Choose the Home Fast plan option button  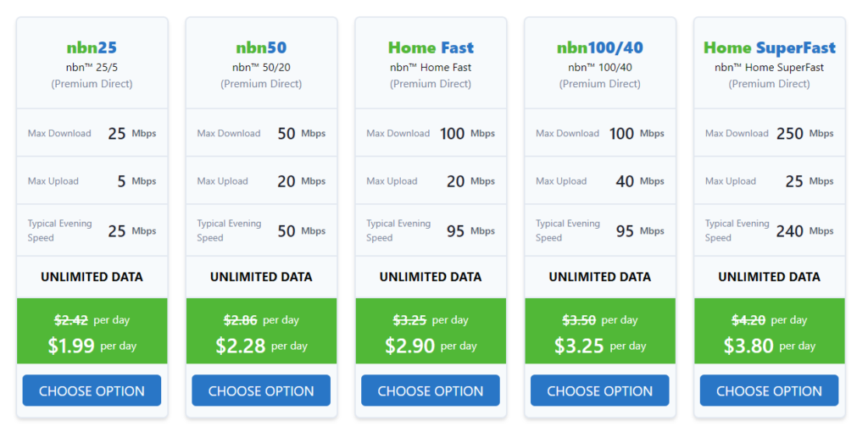pos(431,390)
